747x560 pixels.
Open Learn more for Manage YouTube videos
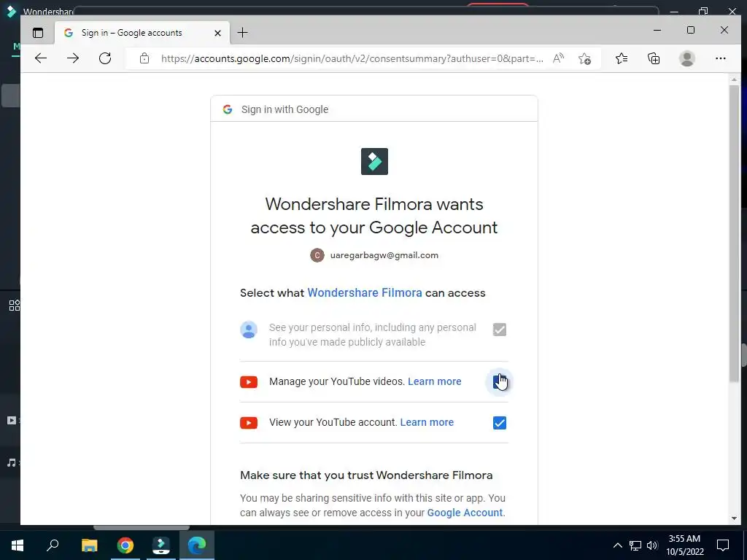pos(435,382)
